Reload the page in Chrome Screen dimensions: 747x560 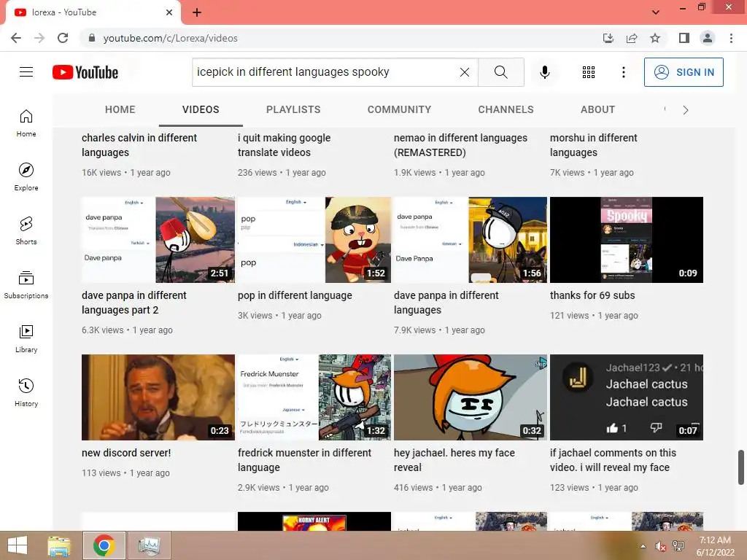point(63,38)
